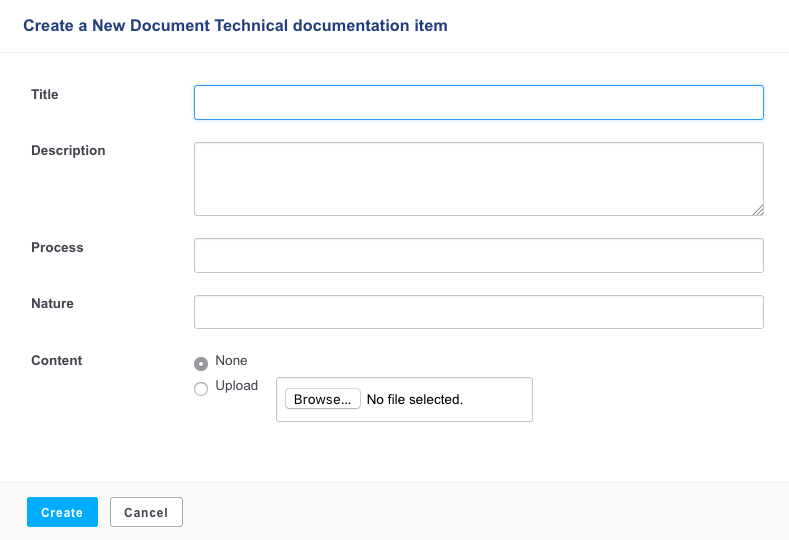Click the Description textarea resize handle

point(758,210)
